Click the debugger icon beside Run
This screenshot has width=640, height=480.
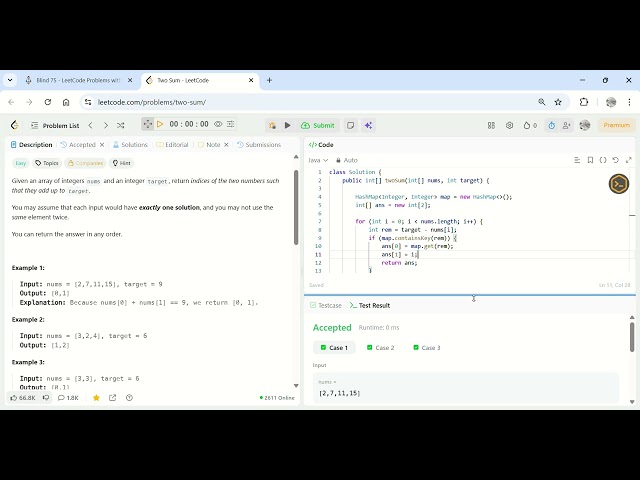pyautogui.click(x=272, y=125)
